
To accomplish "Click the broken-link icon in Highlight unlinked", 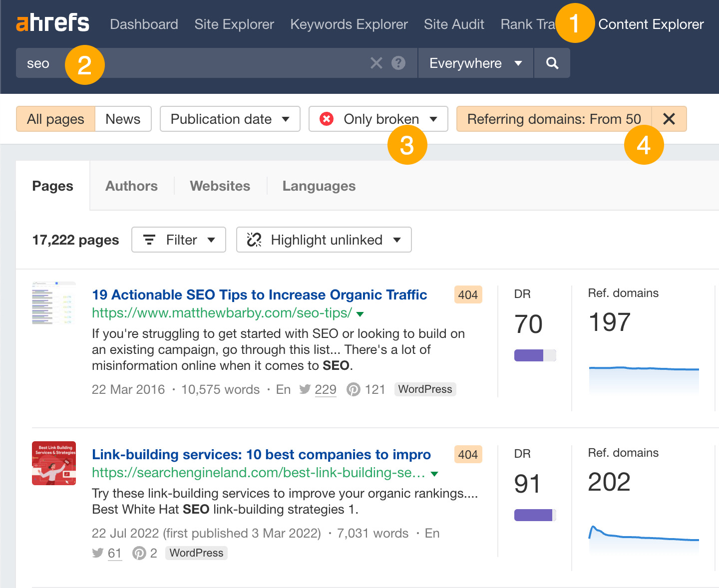I will [x=254, y=240].
